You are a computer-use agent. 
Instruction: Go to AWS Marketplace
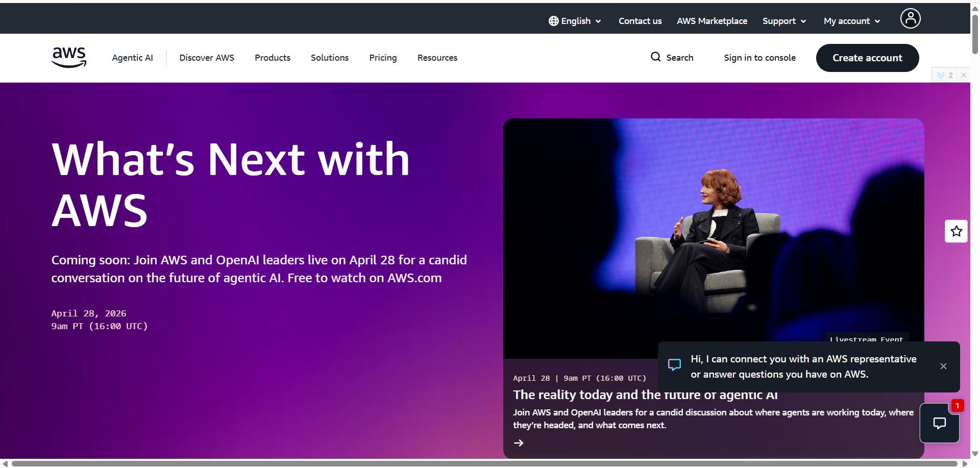[x=712, y=21]
